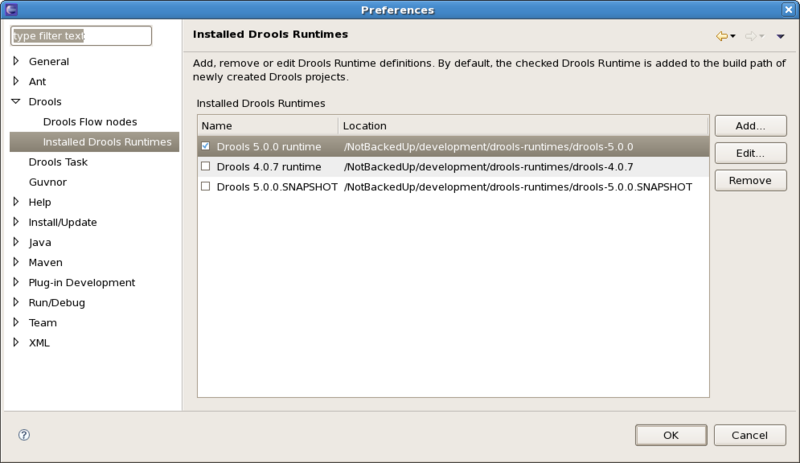800x463 pixels.
Task: Collapse the Drools tree node
Action: tap(16, 101)
